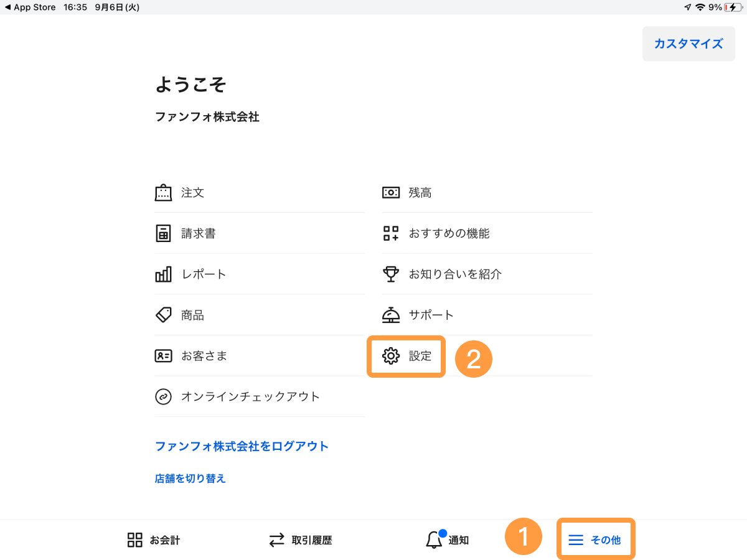Click the カスタマイズ button
Image resolution: width=747 pixels, height=560 pixels.
(688, 44)
